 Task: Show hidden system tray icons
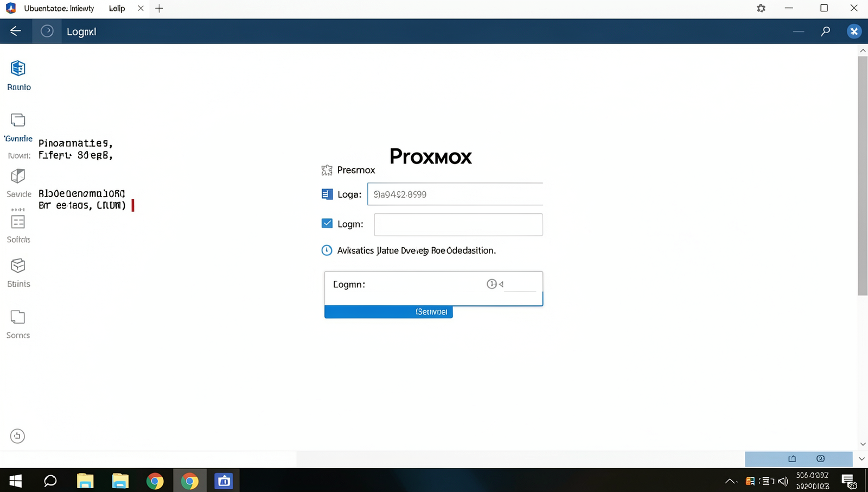(x=730, y=481)
